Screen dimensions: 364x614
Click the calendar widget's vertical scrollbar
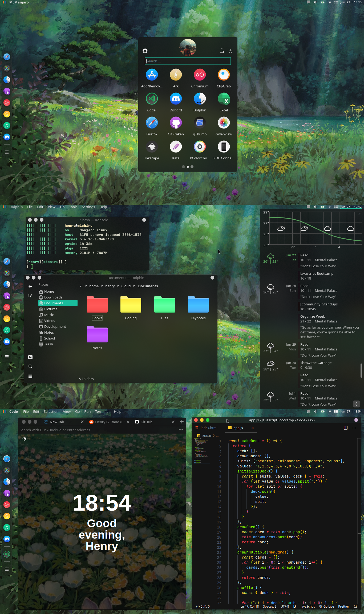[x=361, y=370]
